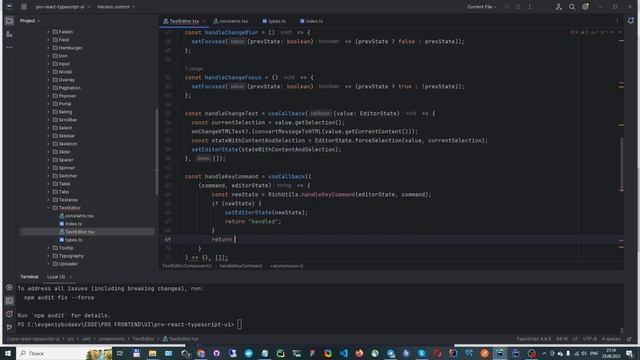640x360 pixels.
Task: Select constants.tsx in the project tree
Action: pos(76,216)
